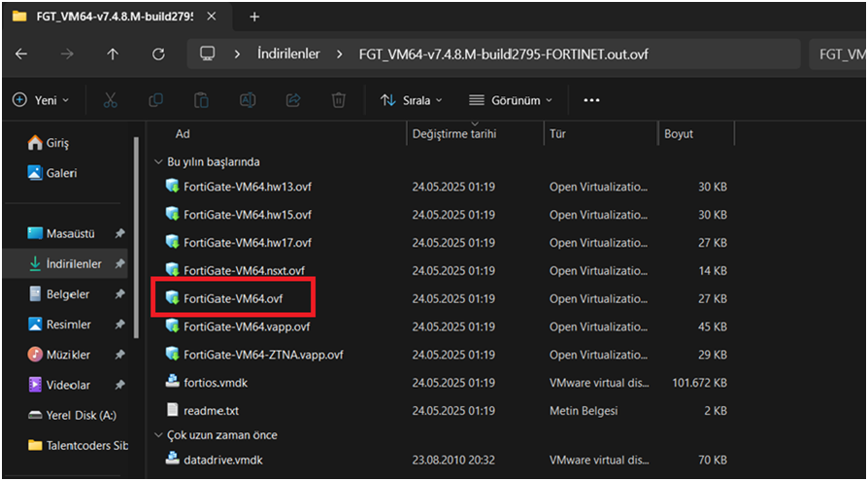Open the Yeni dropdown menu
This screenshot has height=481, width=868.
43,100
